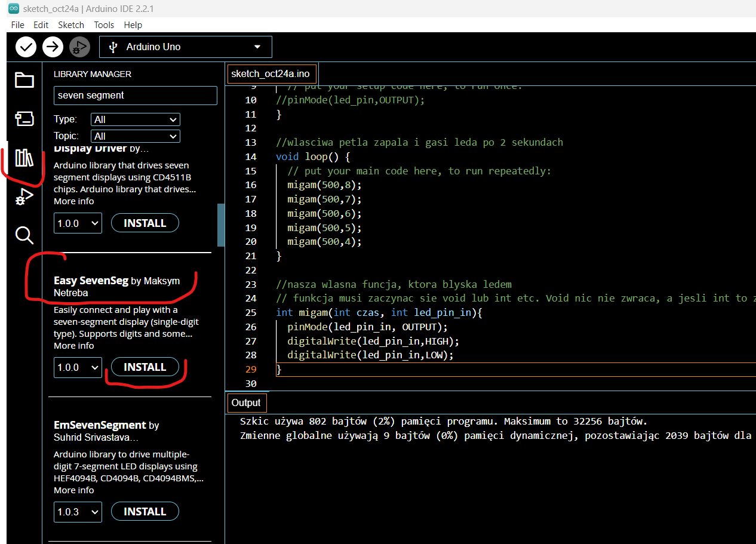The height and width of the screenshot is (544, 756).
Task: Click the USB icon next to Arduino Uno
Action: point(112,47)
